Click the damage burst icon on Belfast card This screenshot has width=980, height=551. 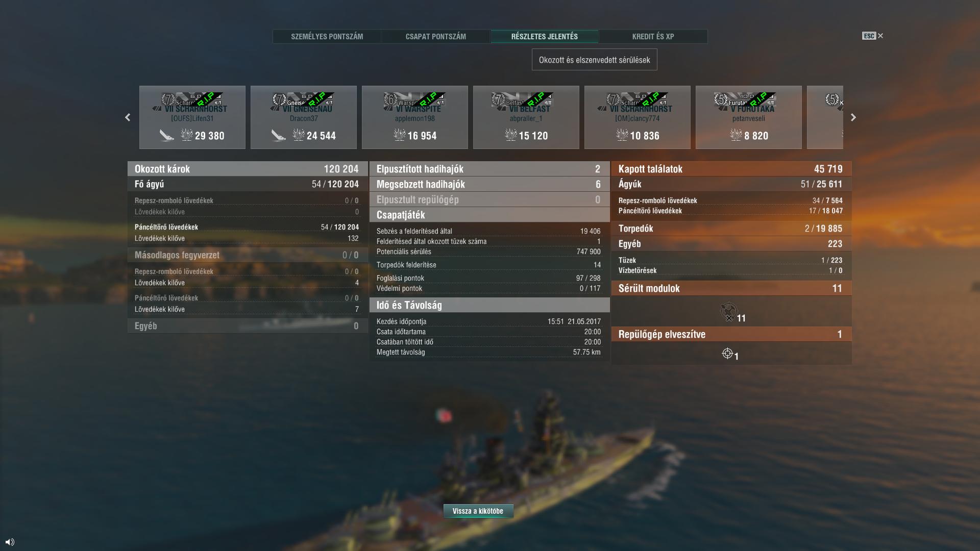pyautogui.click(x=511, y=135)
